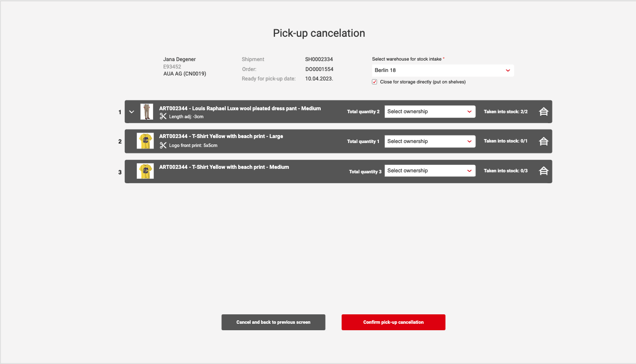Screen dimensions: 636x364
Task: Open the Berlin 18 warehouse dropdown
Action: 443,71
